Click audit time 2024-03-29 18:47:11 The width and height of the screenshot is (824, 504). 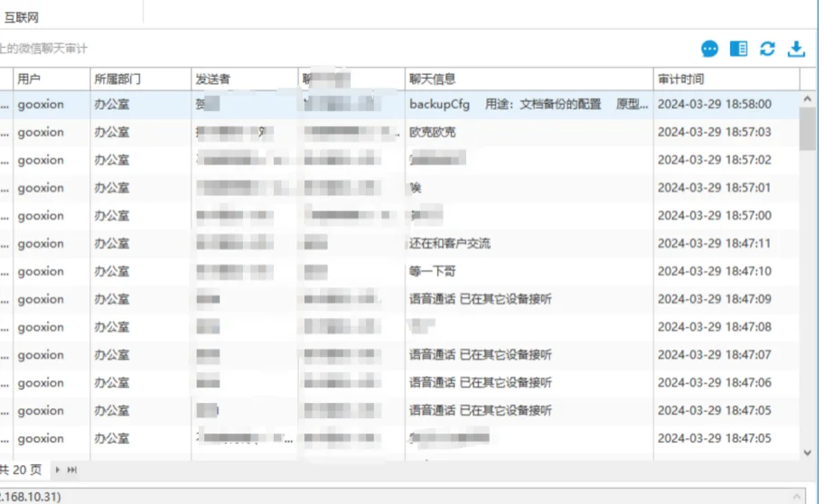click(714, 243)
